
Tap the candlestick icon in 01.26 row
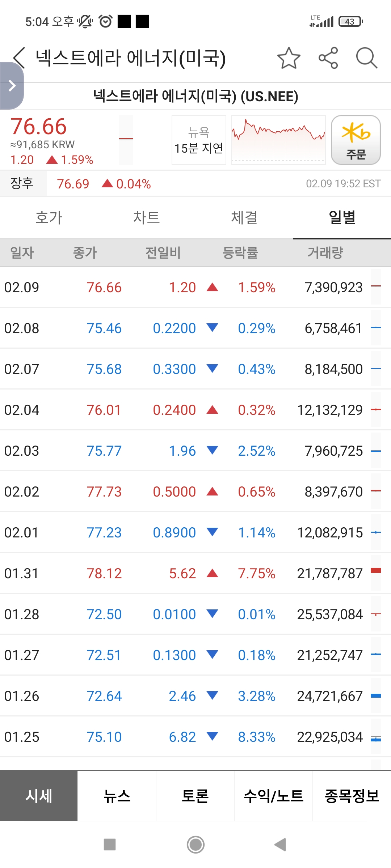pyautogui.click(x=376, y=696)
